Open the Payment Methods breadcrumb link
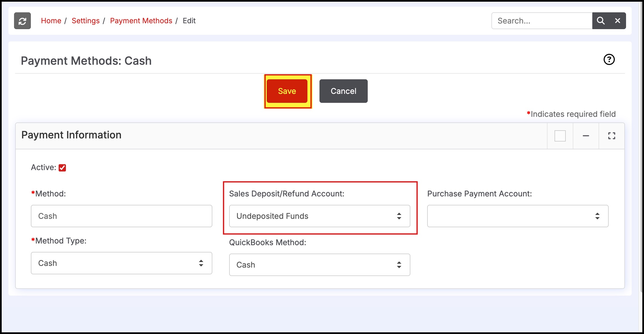Screen dimensions: 644x334 coord(141,21)
